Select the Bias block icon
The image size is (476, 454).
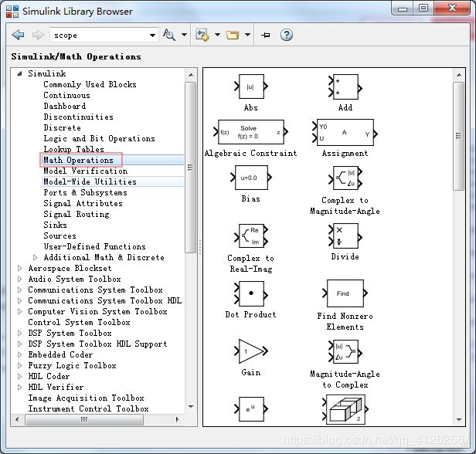tap(251, 178)
